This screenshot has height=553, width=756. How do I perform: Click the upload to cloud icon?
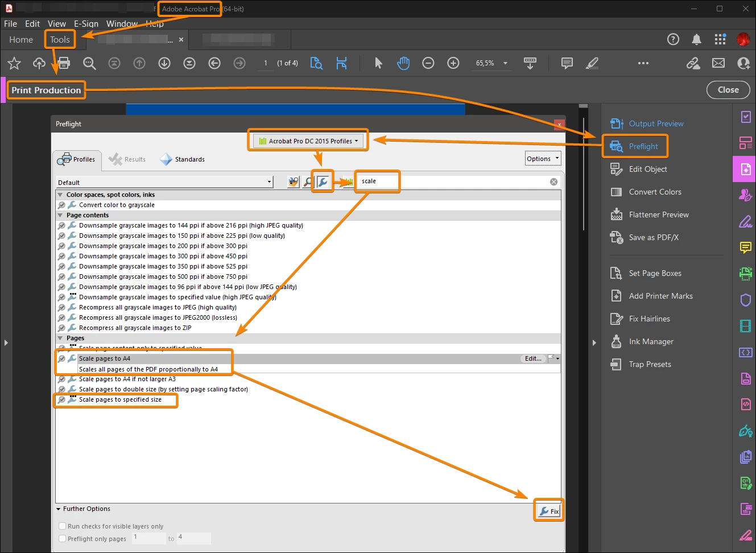click(x=39, y=63)
